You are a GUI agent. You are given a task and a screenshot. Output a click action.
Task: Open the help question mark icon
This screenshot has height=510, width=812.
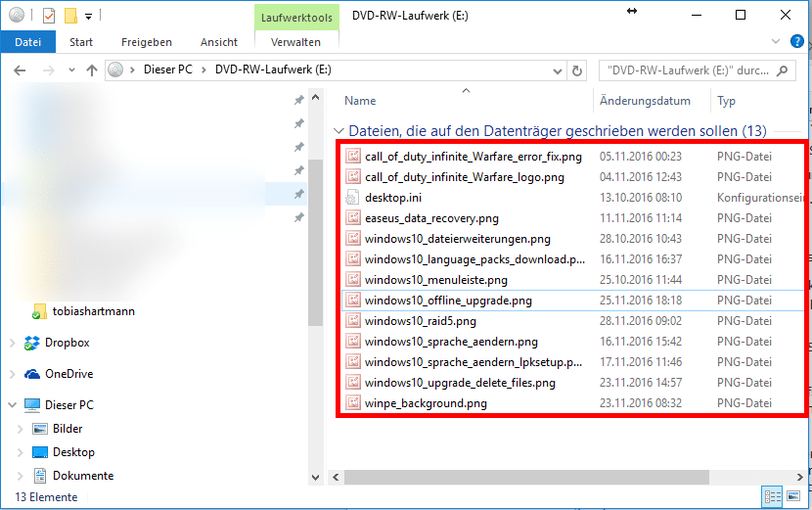[797, 41]
